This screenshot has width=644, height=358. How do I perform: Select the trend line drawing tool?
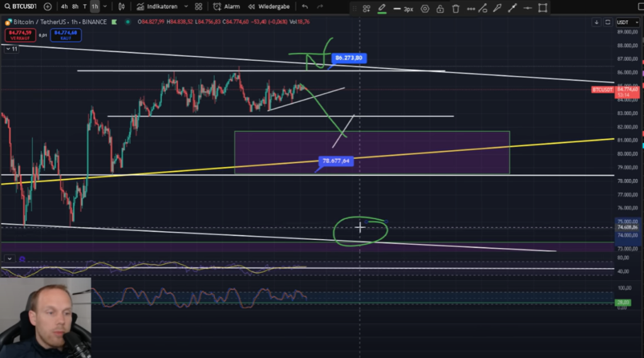coord(483,8)
